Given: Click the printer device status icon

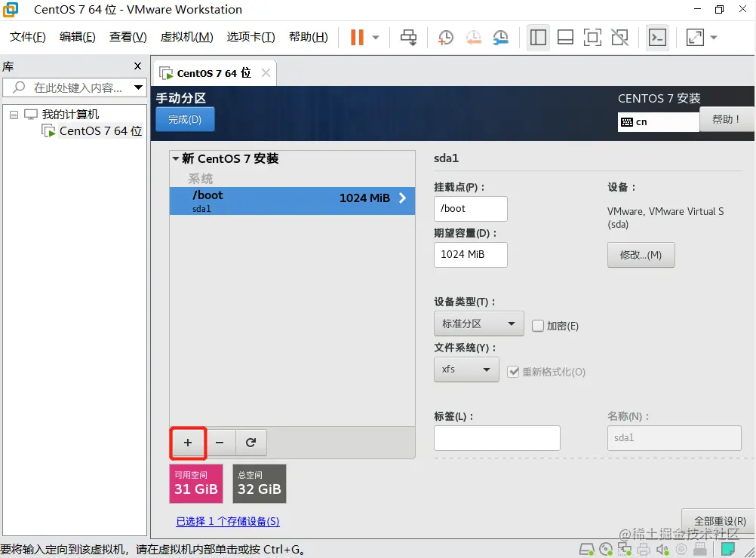Looking at the screenshot, I should [x=644, y=549].
